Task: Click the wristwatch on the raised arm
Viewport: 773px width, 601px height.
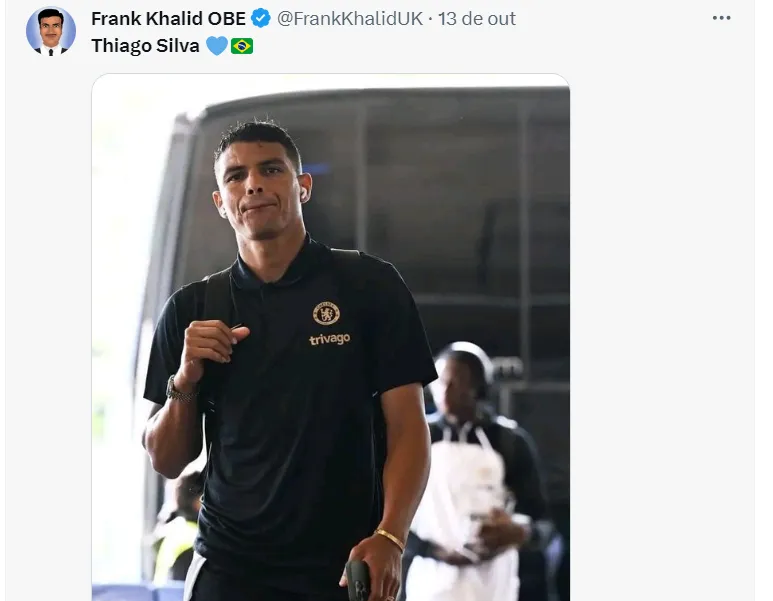Action: pyautogui.click(x=178, y=390)
